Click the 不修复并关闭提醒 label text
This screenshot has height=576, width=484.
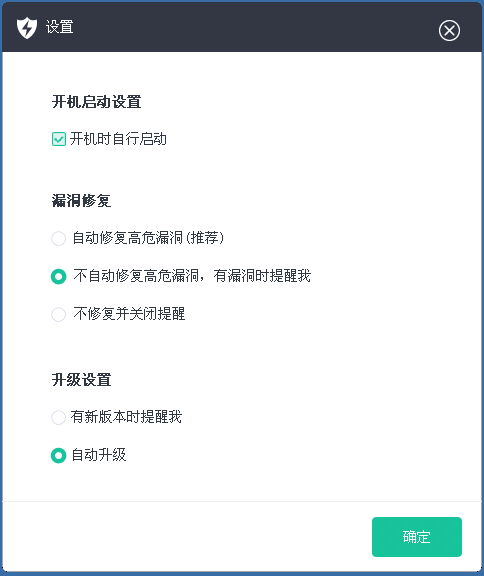129,314
